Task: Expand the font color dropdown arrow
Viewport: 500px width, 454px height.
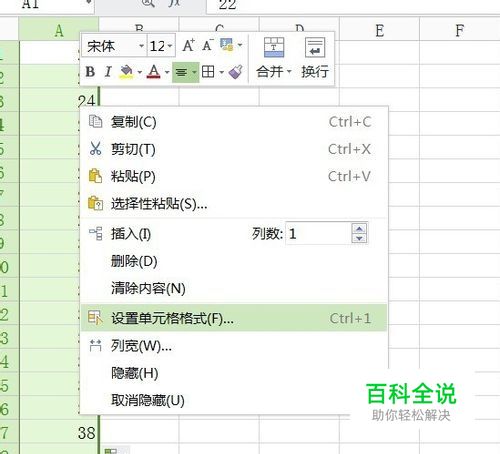Action: pyautogui.click(x=167, y=72)
